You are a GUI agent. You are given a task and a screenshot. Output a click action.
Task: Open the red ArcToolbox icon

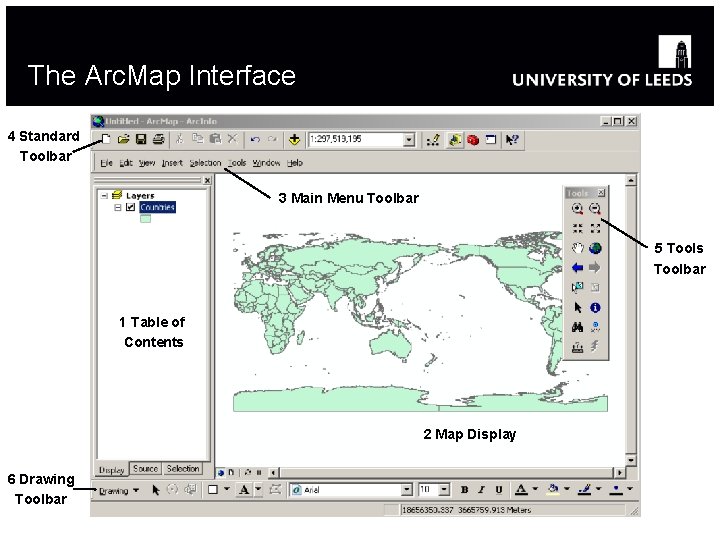[x=473, y=140]
